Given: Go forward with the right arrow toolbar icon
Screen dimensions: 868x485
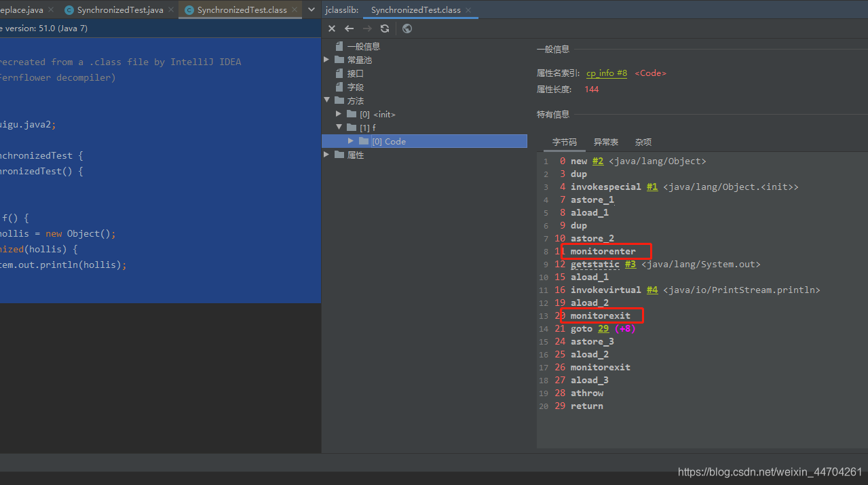Looking at the screenshot, I should tap(367, 28).
